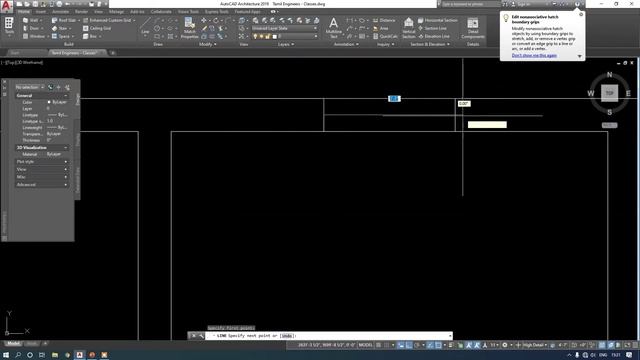Click the Plot printer icon in quick access toolbar
The height and width of the screenshot is (360, 640).
(x=60, y=4)
